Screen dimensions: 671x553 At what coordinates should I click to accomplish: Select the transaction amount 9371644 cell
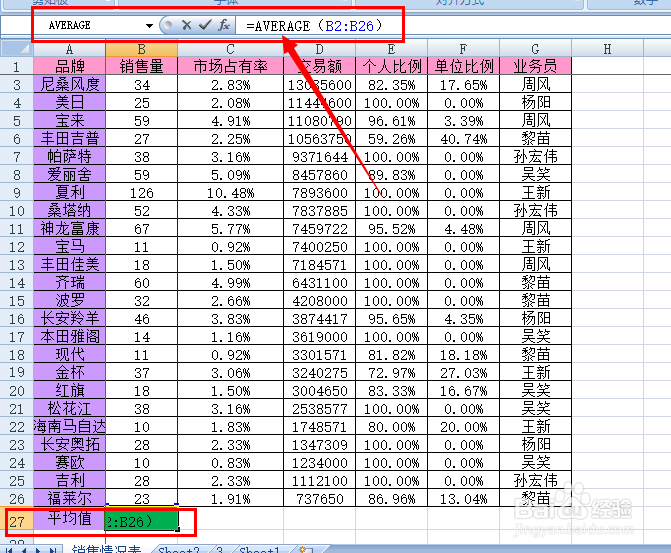(319, 157)
